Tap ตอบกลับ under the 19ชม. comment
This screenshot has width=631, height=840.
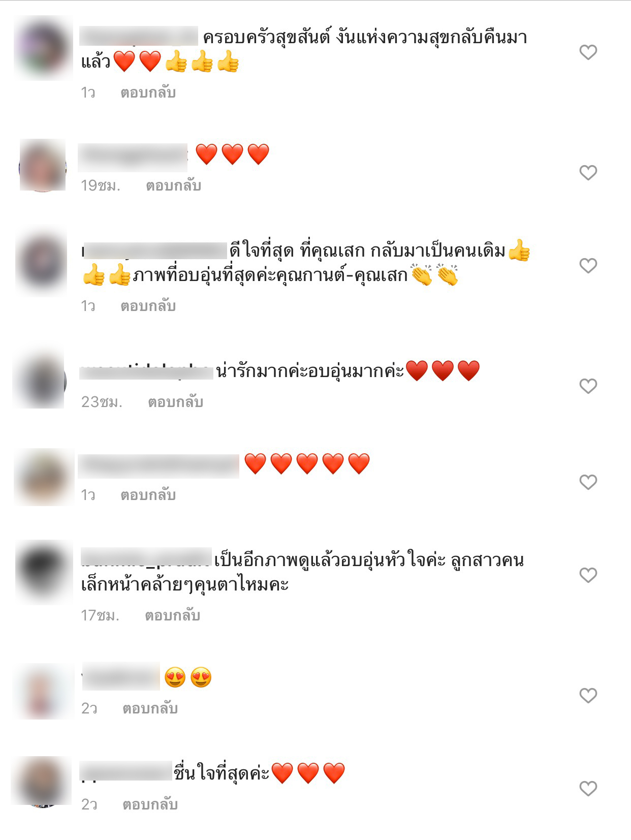[173, 185]
